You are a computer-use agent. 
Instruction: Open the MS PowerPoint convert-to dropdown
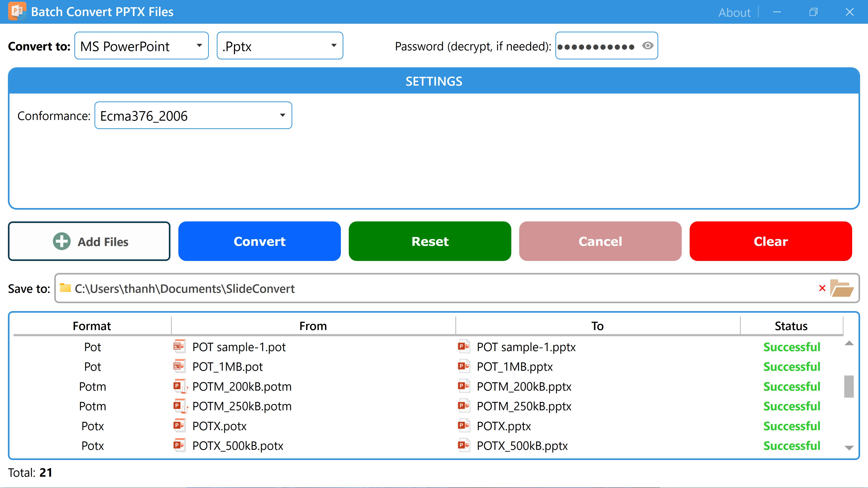point(142,45)
